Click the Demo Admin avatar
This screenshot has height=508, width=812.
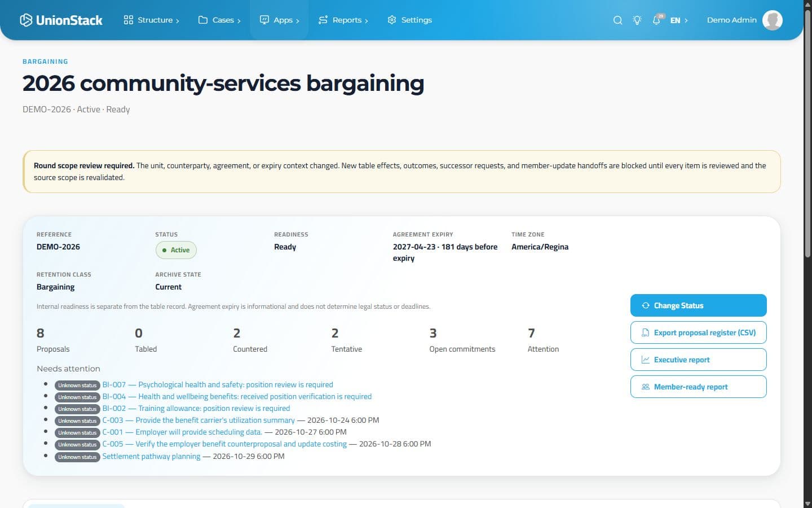click(773, 20)
